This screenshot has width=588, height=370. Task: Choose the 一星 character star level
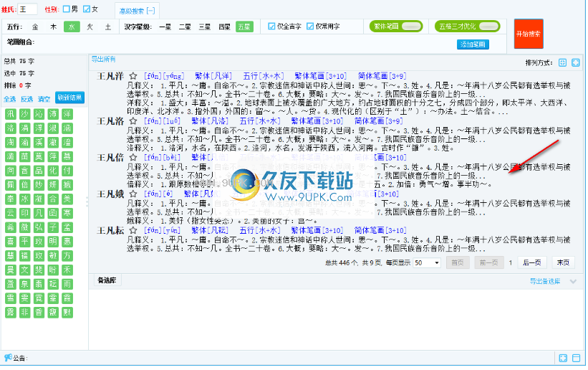pyautogui.click(x=165, y=27)
